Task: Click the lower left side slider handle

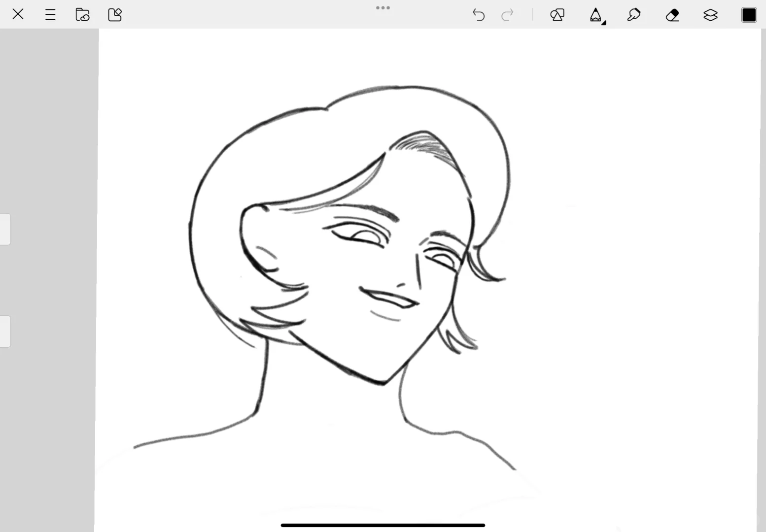Action: 5,332
